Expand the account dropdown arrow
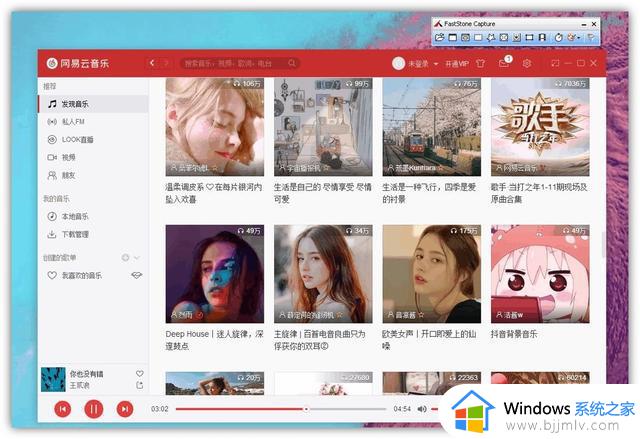Viewport: 640px width, 439px height. 436,64
